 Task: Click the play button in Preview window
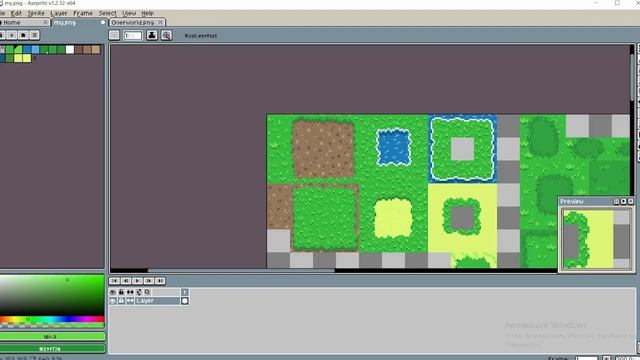coord(623,201)
